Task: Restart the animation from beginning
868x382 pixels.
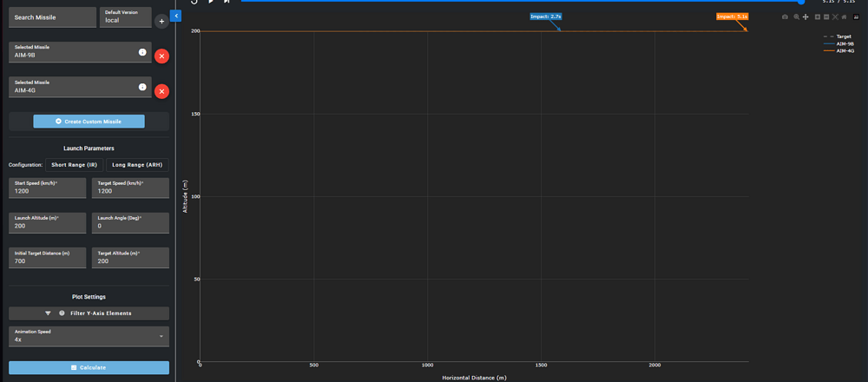Action: pyautogui.click(x=194, y=2)
